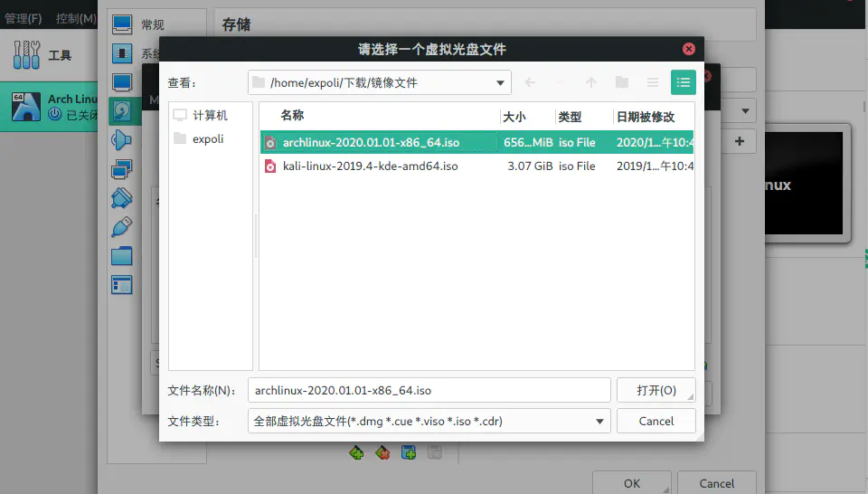Sort files by 类型 column

[x=570, y=117]
